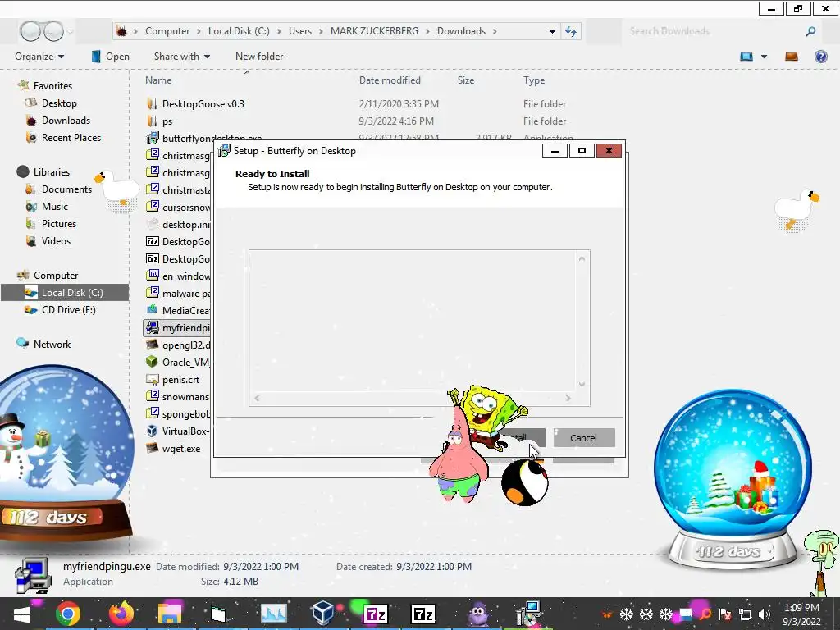Sort by Size column header
The image size is (840, 630).
tap(466, 80)
